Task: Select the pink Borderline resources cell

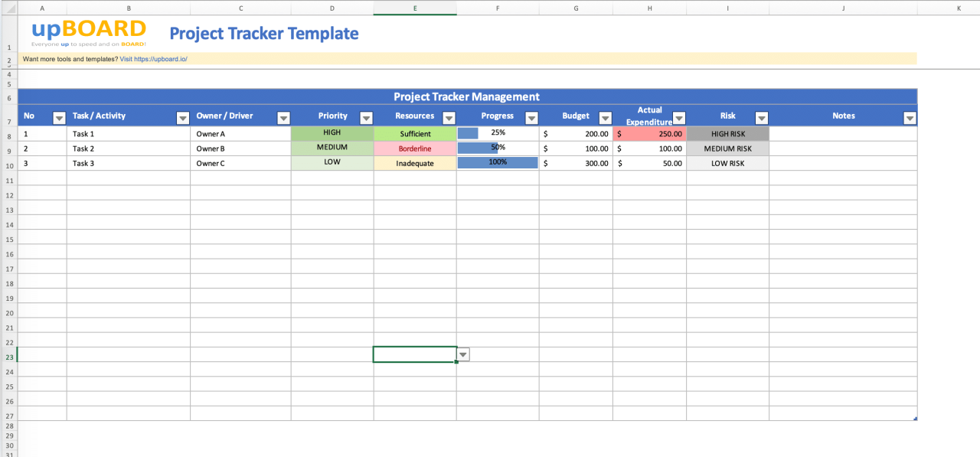Action: pyautogui.click(x=415, y=149)
